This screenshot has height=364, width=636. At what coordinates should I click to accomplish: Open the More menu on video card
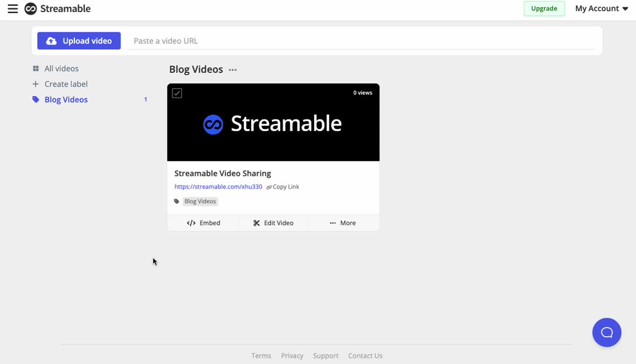343,223
